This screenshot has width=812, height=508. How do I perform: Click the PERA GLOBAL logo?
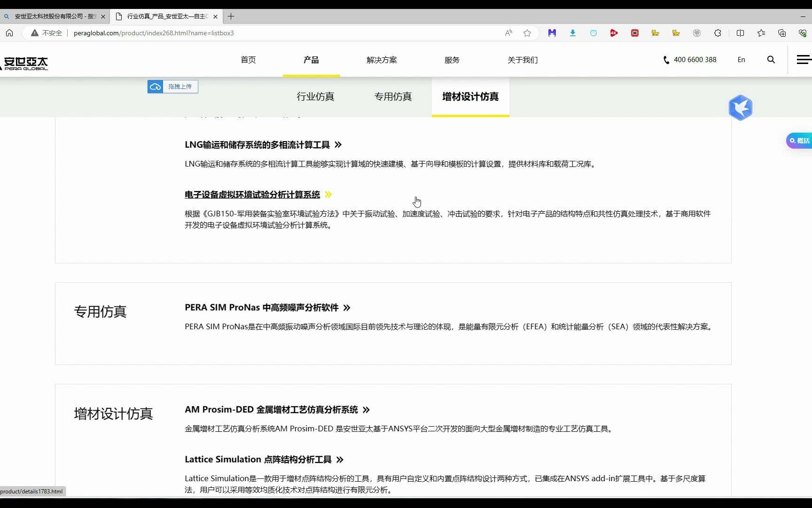pyautogui.click(x=24, y=63)
